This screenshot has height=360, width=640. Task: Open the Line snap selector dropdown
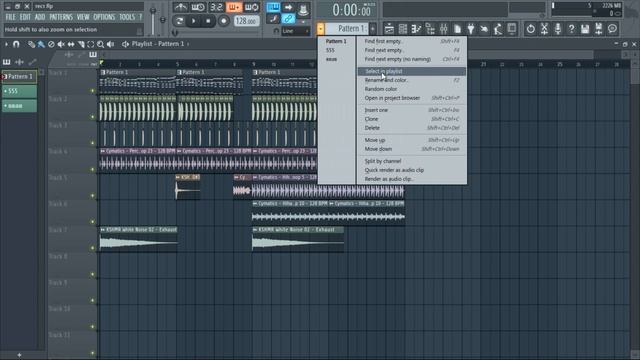[x=296, y=31]
